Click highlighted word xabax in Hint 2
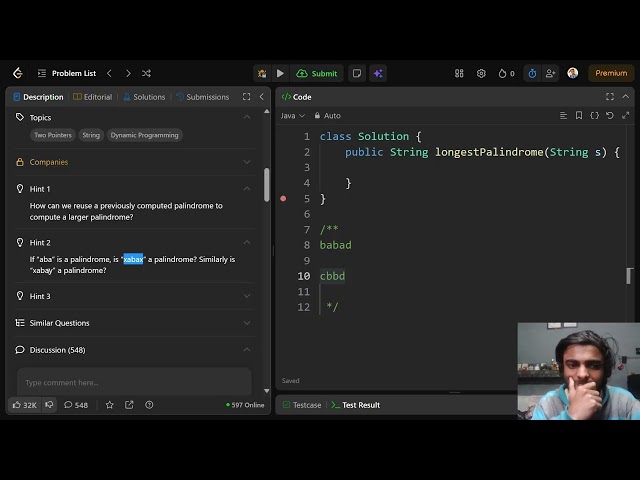This screenshot has width=640, height=480. click(133, 259)
